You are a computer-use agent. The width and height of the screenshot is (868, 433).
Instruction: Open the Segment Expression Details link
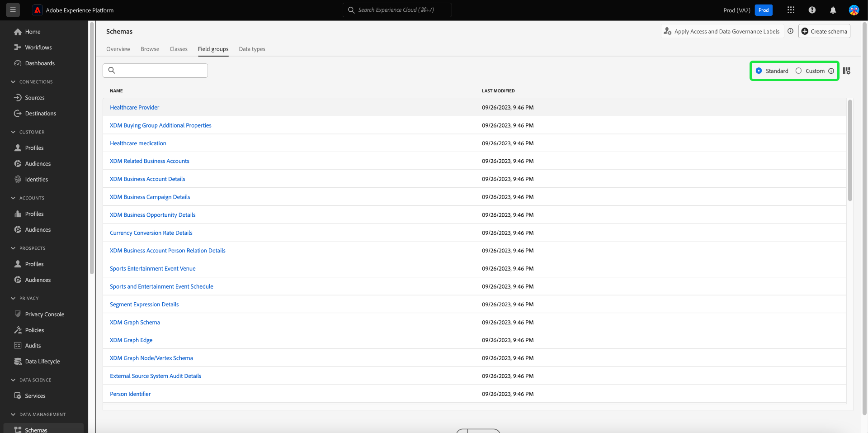[x=144, y=305]
